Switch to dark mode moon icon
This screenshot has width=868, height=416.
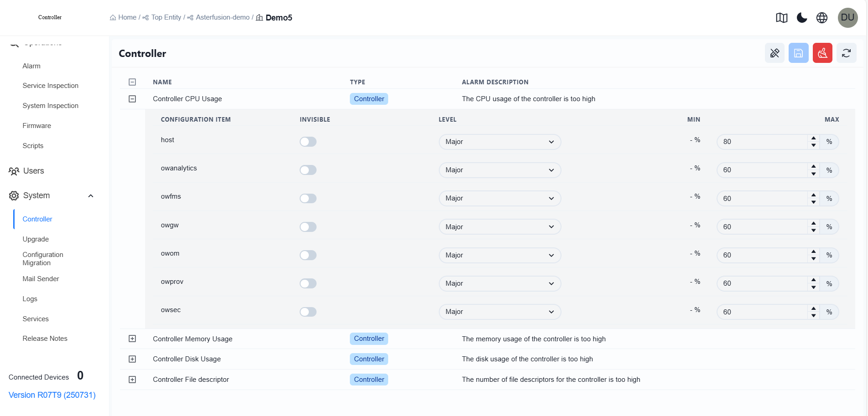(802, 18)
